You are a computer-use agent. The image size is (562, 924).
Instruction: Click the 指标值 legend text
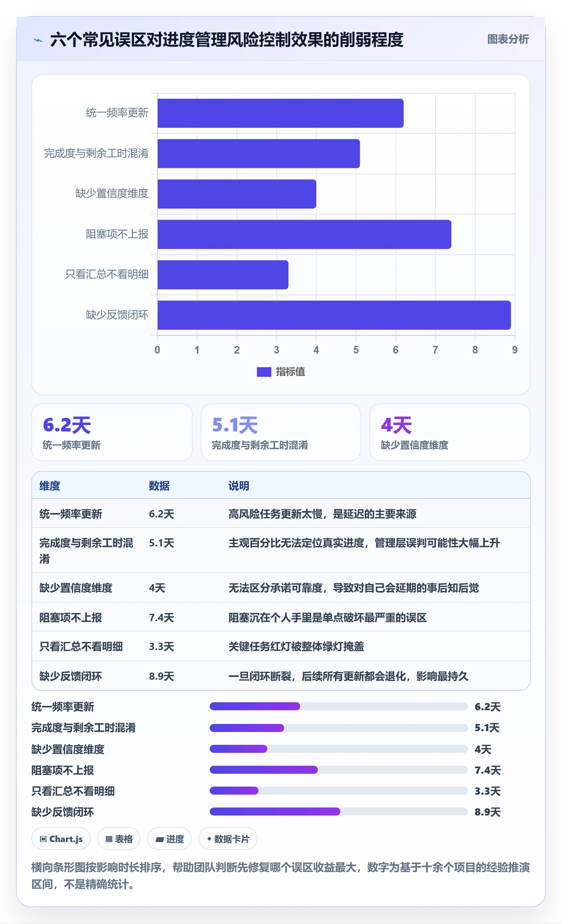coord(290,372)
